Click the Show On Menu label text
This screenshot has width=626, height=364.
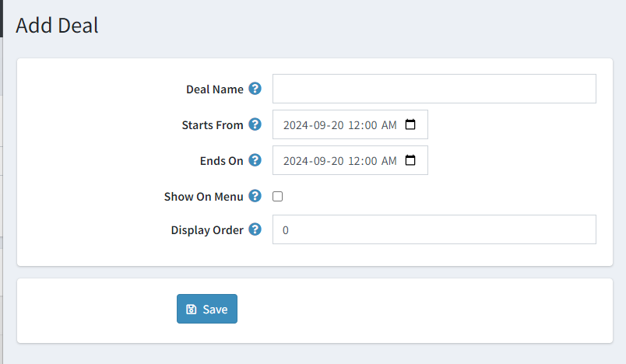(204, 197)
